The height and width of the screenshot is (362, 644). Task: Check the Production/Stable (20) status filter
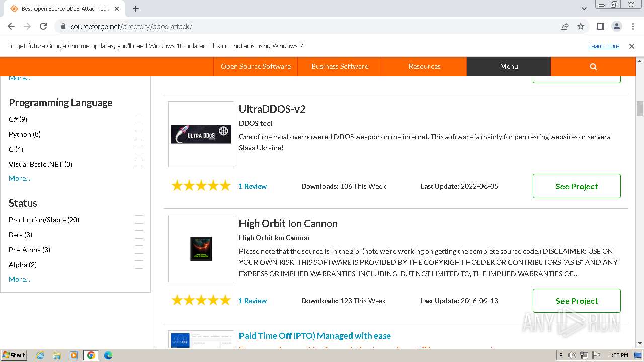(x=139, y=220)
